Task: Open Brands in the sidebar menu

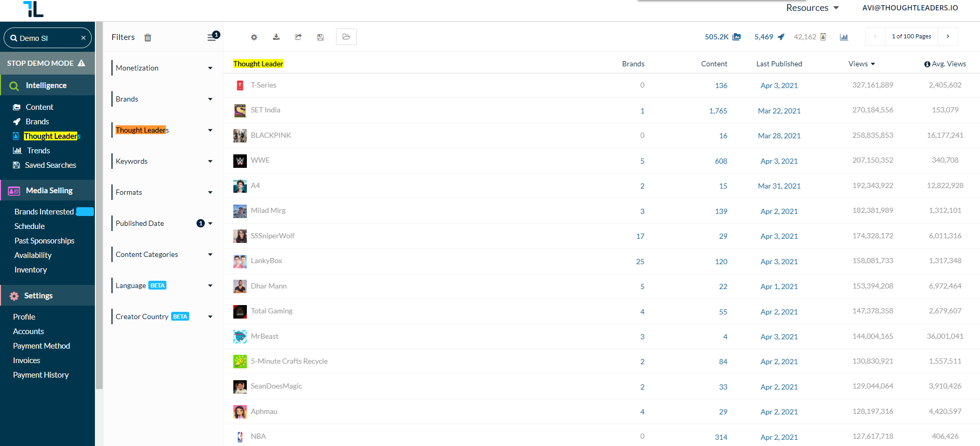Action: (37, 122)
